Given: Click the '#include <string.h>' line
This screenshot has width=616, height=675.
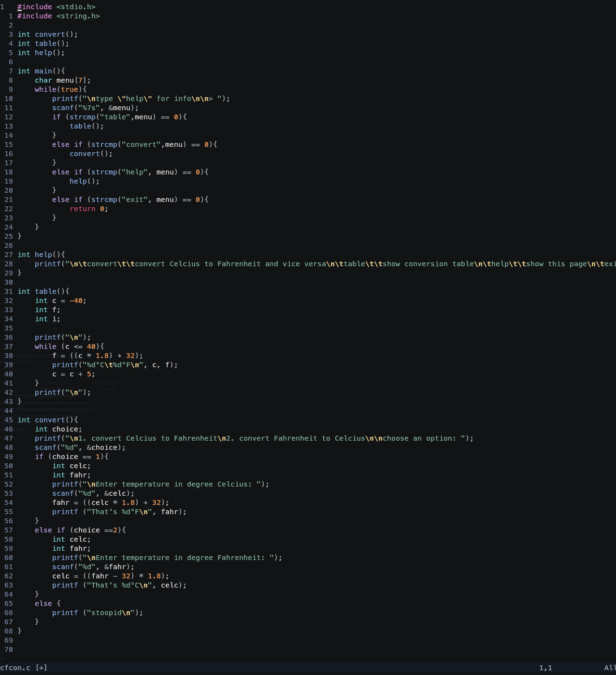Looking at the screenshot, I should point(58,16).
